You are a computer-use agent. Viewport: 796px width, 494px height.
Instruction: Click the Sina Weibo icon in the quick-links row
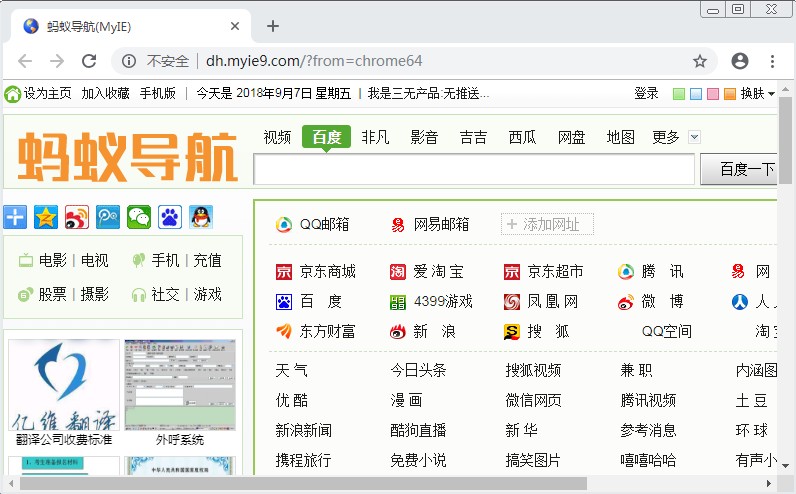coord(77,216)
